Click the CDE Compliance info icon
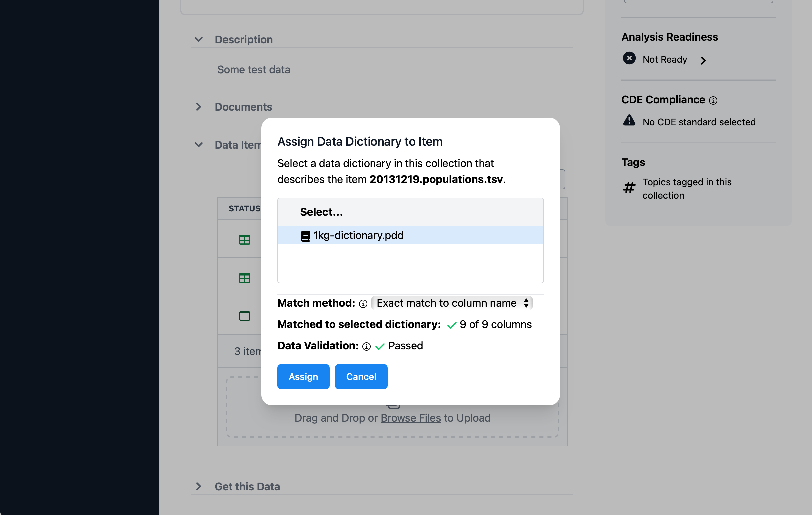812x515 pixels. tap(714, 100)
